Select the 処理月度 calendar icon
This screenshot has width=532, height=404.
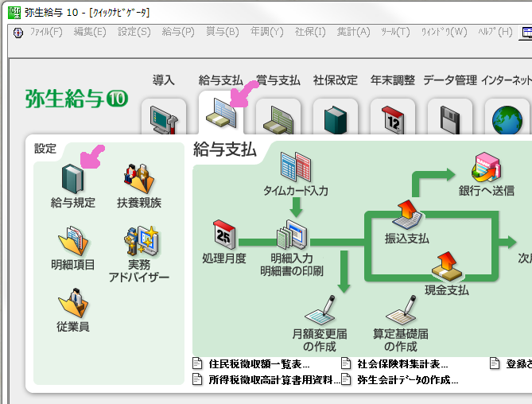click(x=224, y=236)
